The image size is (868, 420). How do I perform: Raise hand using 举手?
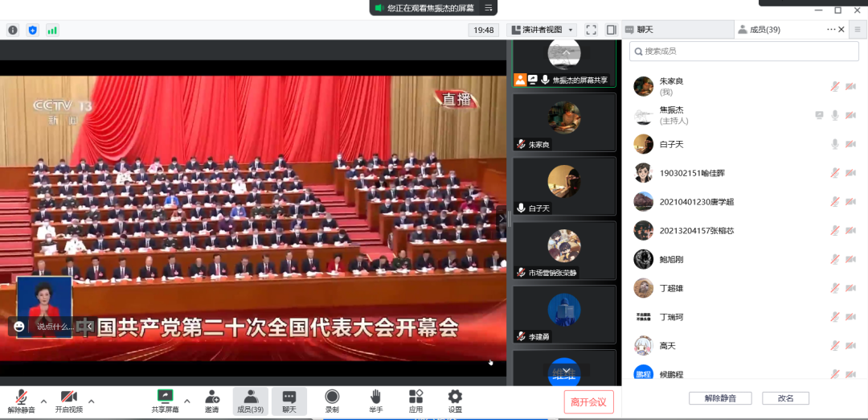coord(375,401)
